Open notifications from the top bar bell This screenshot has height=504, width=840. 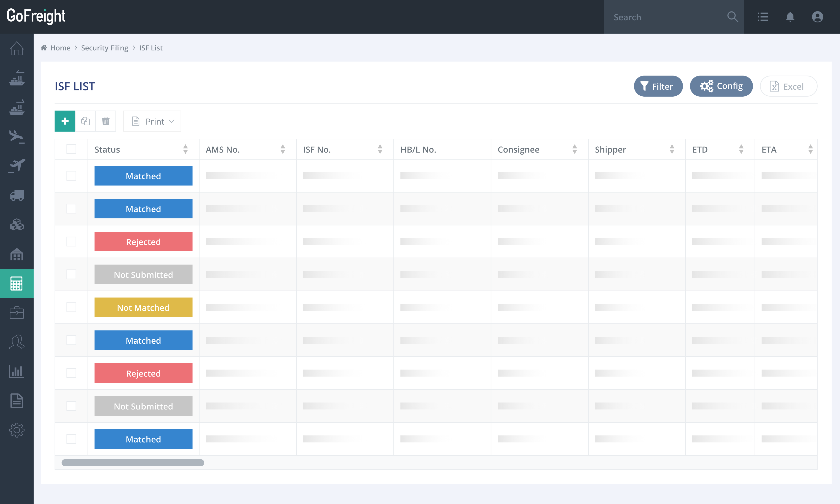coord(790,17)
